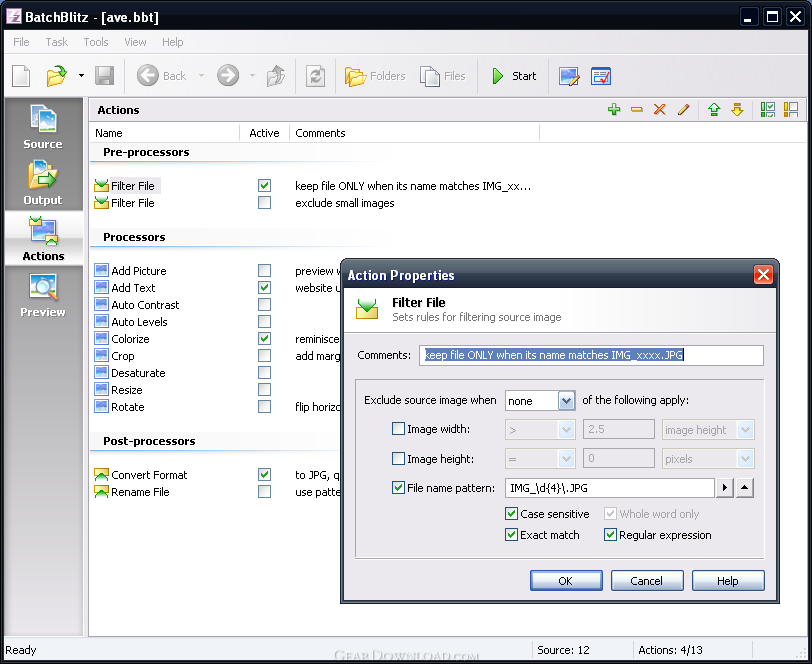Click the Folders toolbar button
The height and width of the screenshot is (664, 812).
375,76
